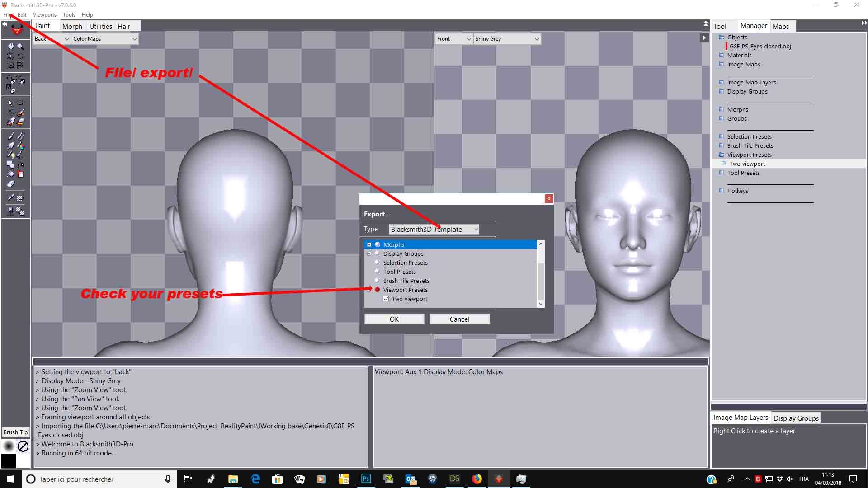Open the Front viewport view dropdown
The width and height of the screenshot is (868, 488).
point(454,39)
